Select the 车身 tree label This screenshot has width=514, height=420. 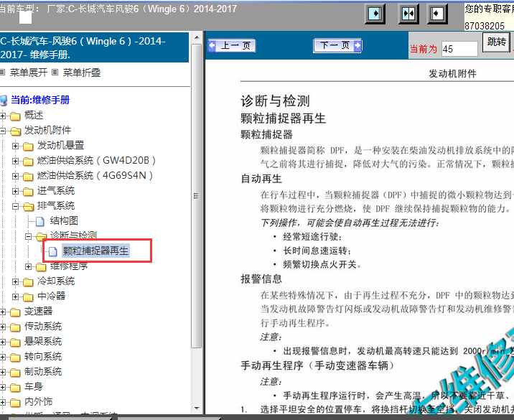pyautogui.click(x=34, y=386)
